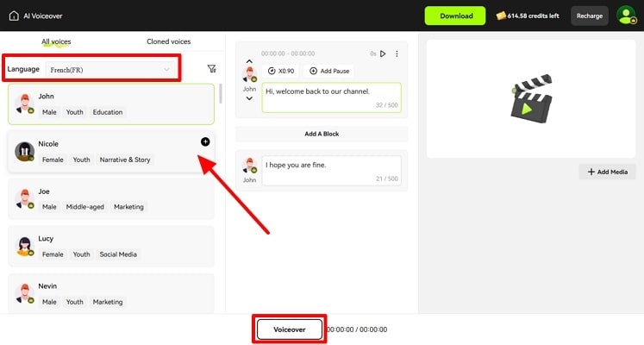Viewport: 644px width, 345px height.
Task: Click the clapperboard media placeholder
Action: (x=531, y=98)
